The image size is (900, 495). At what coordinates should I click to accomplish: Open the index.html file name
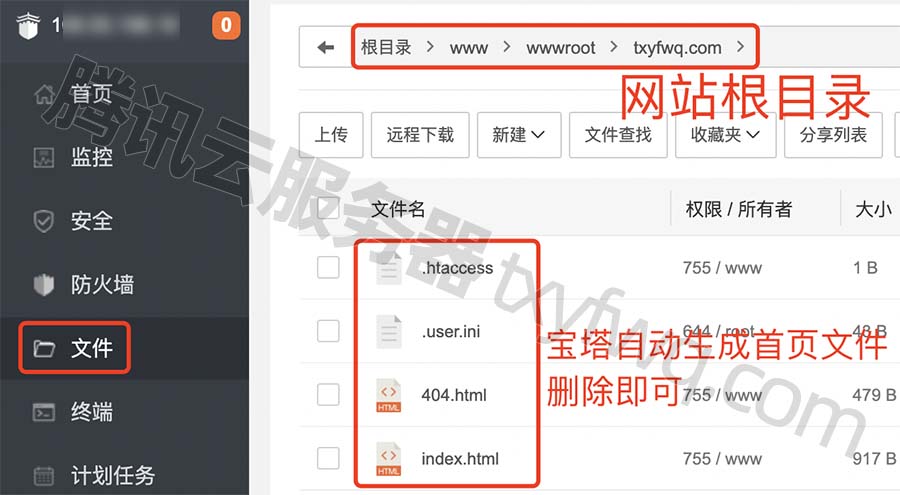click(x=460, y=459)
